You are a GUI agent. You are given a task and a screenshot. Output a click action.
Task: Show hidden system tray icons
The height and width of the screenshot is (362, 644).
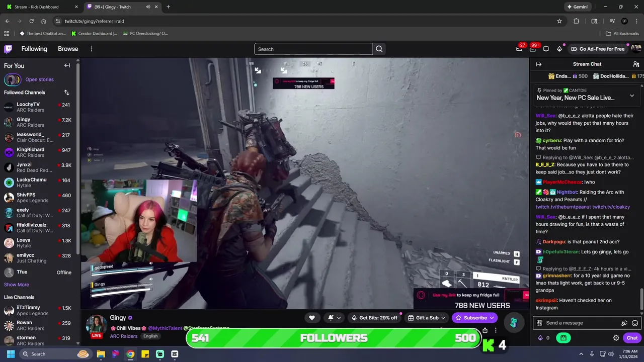(x=581, y=354)
